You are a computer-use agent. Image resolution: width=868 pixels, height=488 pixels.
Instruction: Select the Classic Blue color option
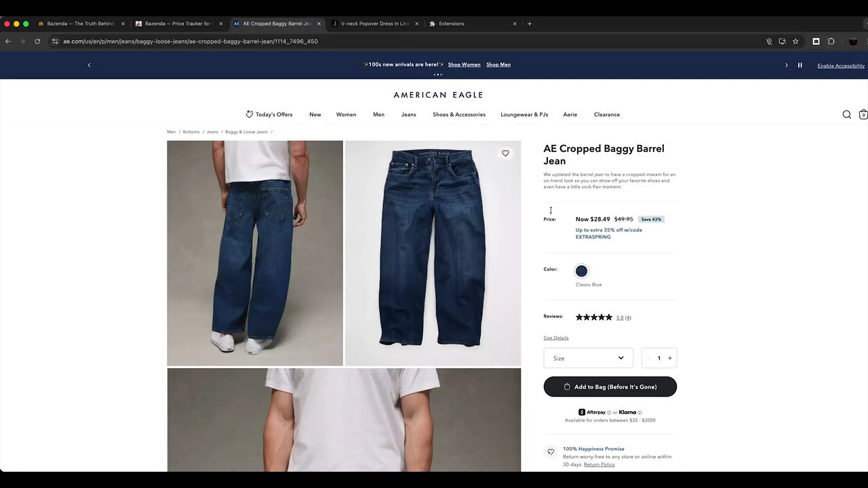581,271
